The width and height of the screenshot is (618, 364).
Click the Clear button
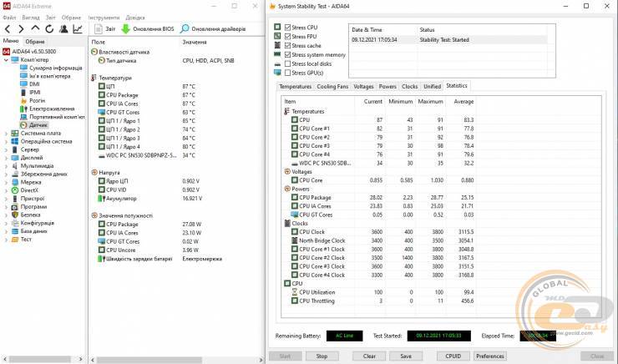coord(369,356)
